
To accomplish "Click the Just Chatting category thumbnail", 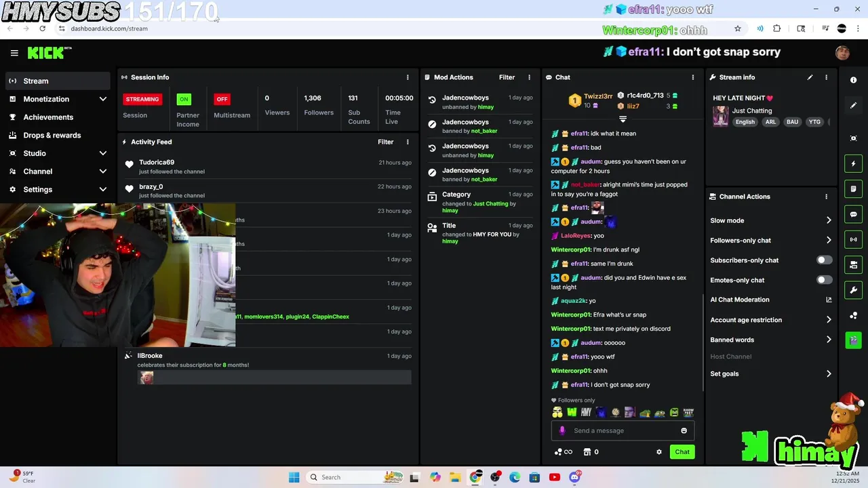I will pos(720,116).
